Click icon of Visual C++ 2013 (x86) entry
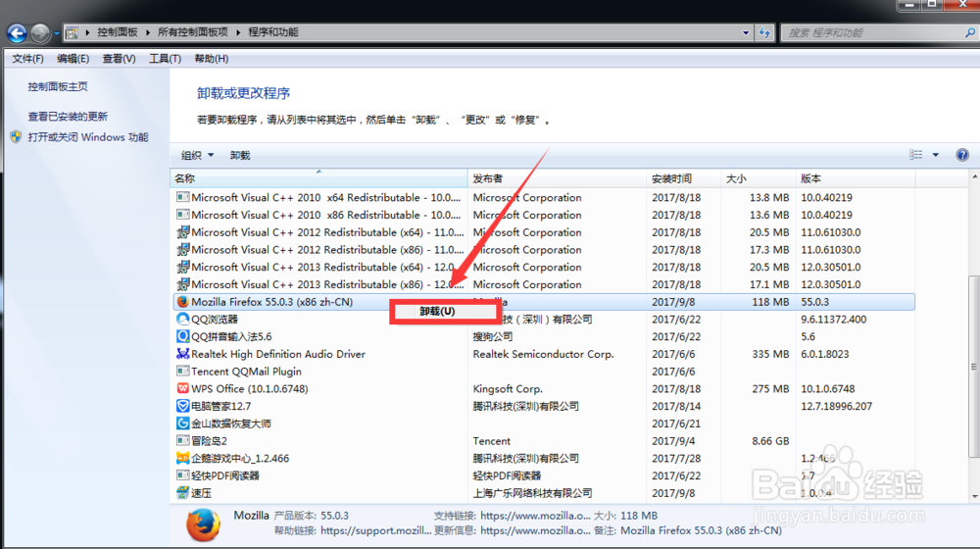The image size is (980, 549). pyautogui.click(x=182, y=284)
